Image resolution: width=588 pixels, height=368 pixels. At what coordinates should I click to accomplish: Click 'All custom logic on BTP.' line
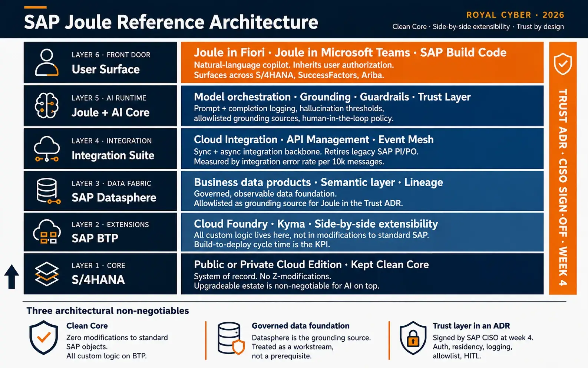coord(106,356)
